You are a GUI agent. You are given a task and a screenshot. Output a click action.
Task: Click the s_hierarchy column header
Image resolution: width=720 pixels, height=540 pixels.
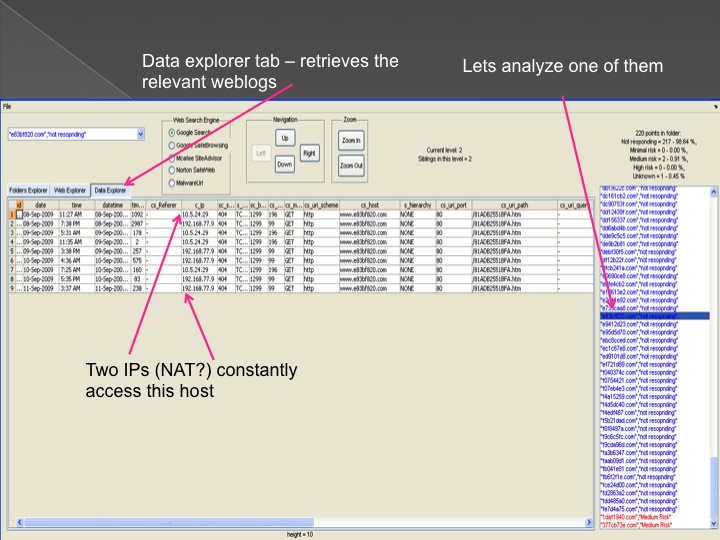coord(417,205)
